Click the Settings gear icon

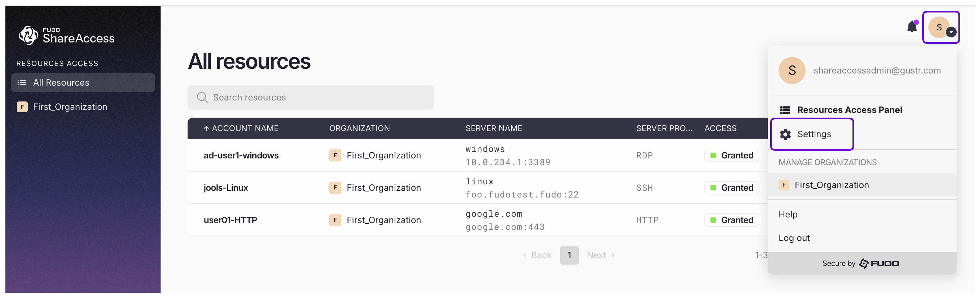coord(785,134)
